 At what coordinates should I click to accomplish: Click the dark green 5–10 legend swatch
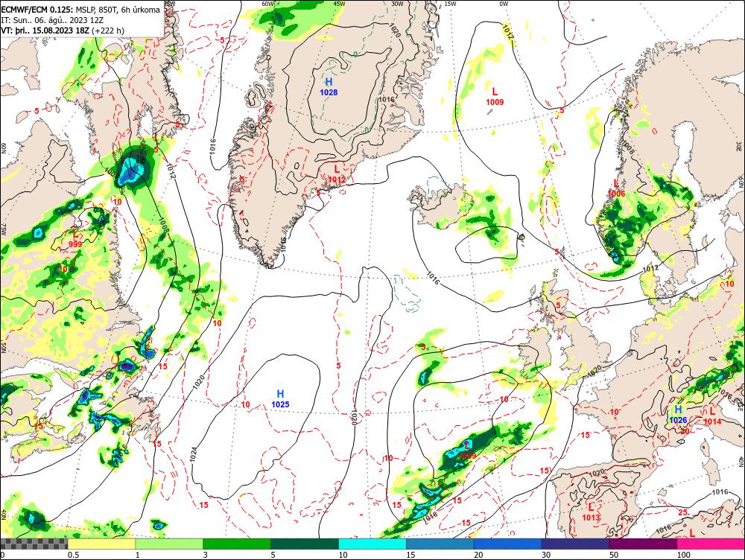tap(305, 544)
